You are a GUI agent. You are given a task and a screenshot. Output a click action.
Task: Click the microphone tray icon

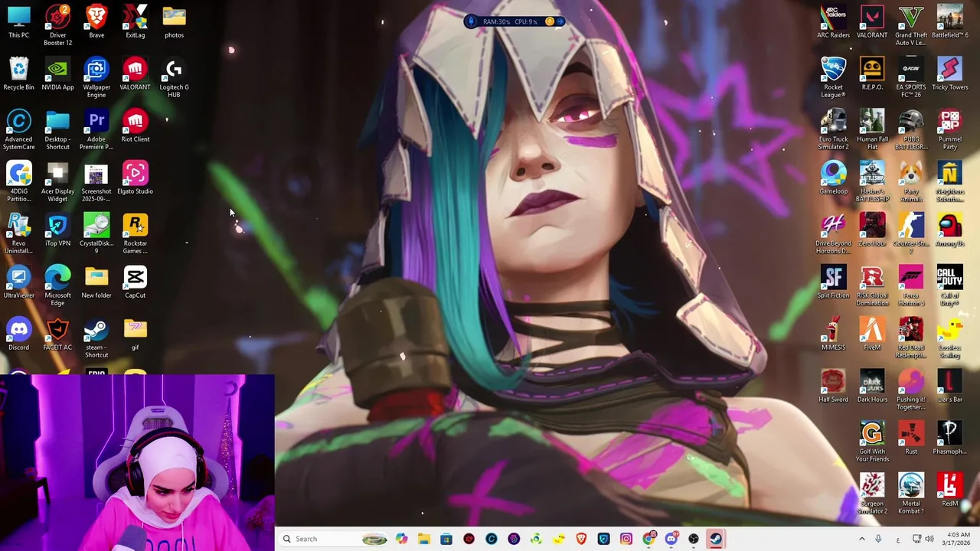click(878, 539)
